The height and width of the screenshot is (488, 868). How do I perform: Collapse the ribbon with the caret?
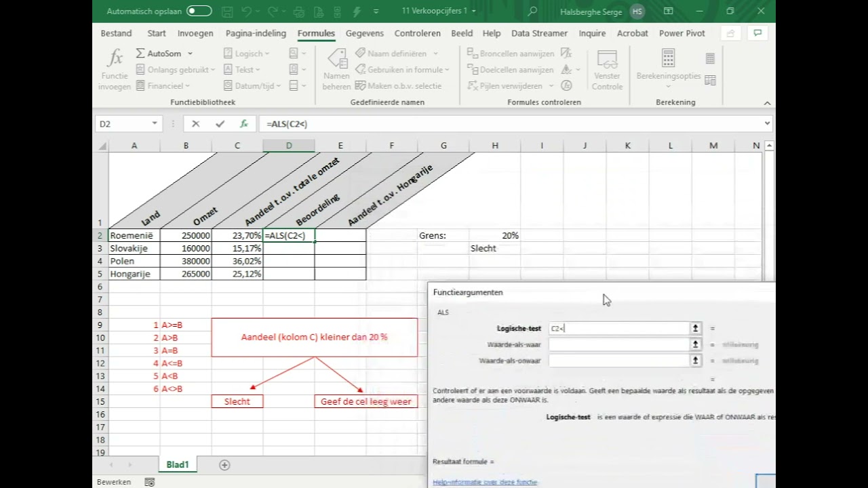point(768,103)
